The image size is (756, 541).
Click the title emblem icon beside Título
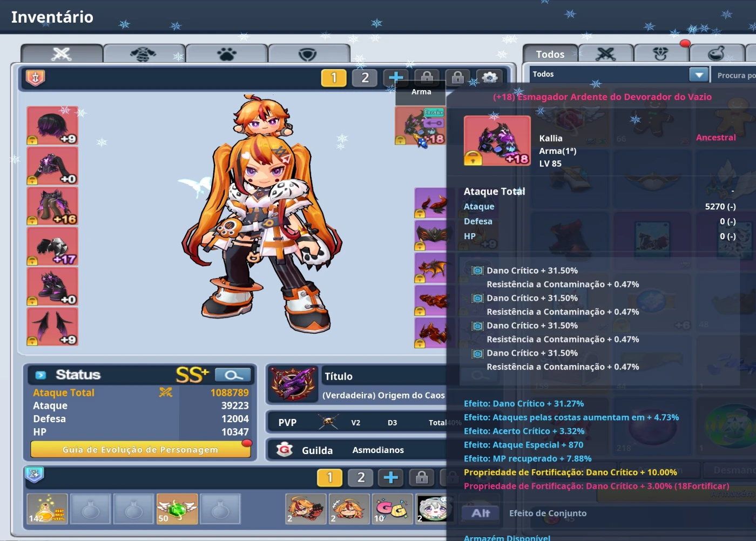pyautogui.click(x=293, y=384)
